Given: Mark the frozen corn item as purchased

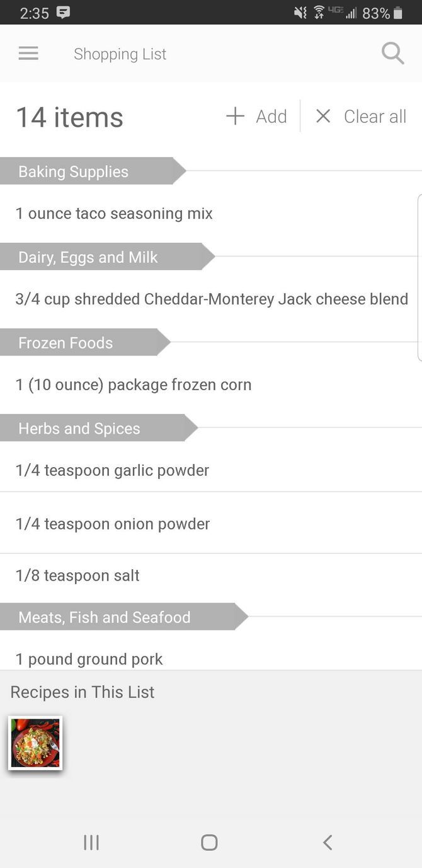Looking at the screenshot, I should 133,385.
